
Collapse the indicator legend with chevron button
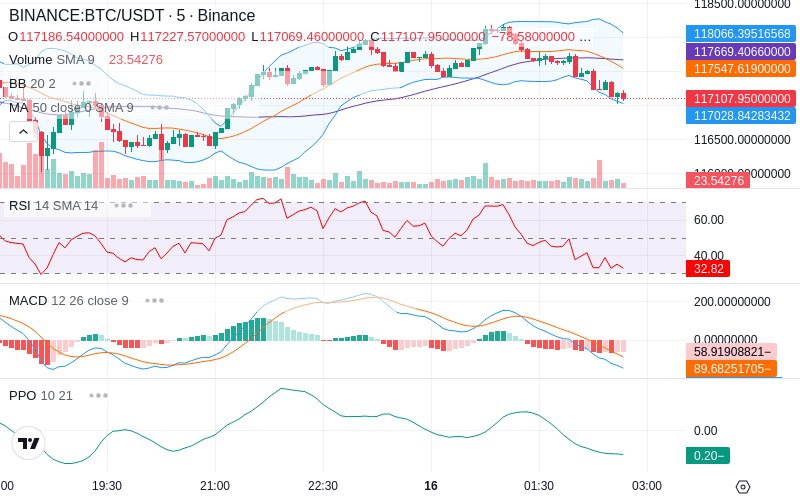point(23,132)
